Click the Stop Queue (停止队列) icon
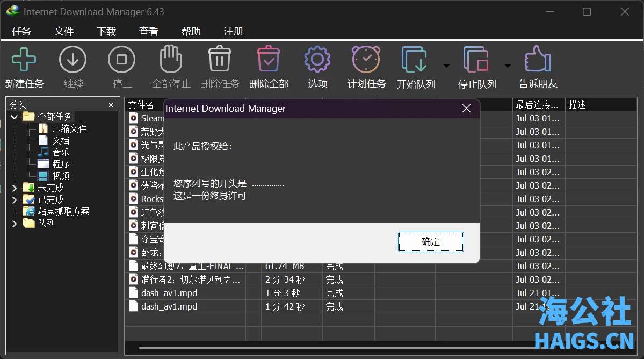 point(476,60)
